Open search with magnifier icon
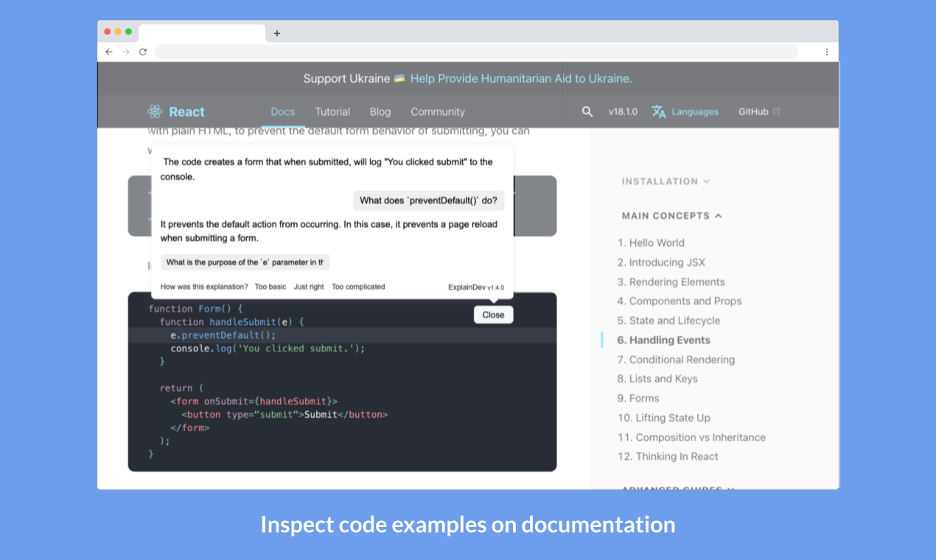The height and width of the screenshot is (560, 936). point(587,111)
